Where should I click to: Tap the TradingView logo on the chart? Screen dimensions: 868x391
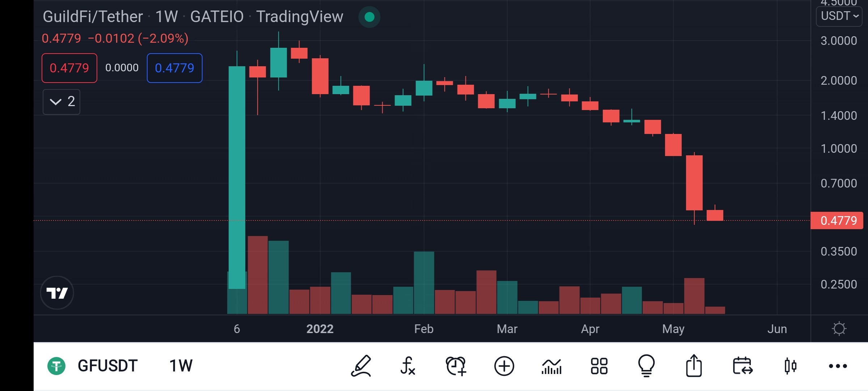pyautogui.click(x=57, y=293)
